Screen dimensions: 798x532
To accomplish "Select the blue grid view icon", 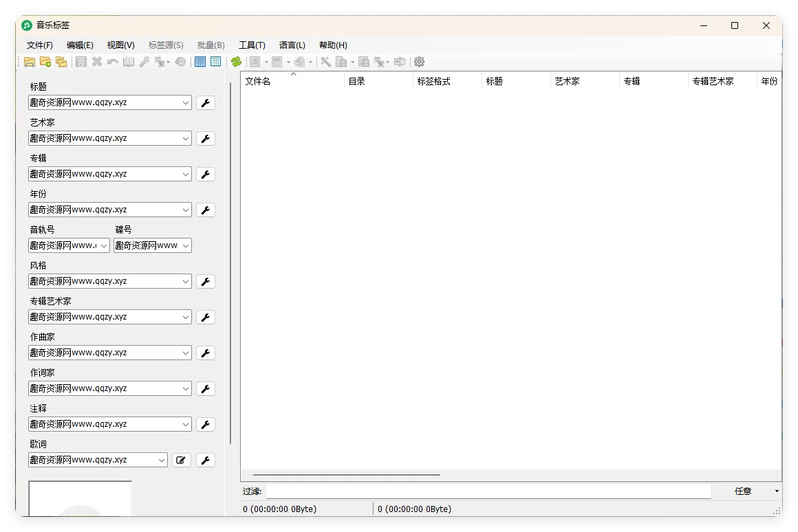I will point(199,62).
